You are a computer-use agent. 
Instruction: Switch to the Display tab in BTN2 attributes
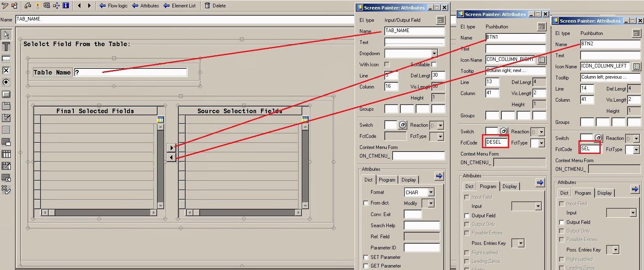click(604, 193)
